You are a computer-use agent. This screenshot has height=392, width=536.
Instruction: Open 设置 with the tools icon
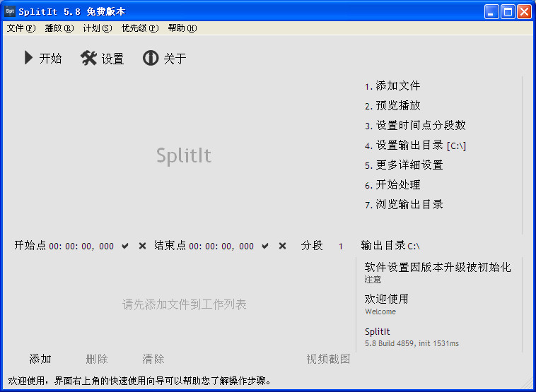click(89, 58)
